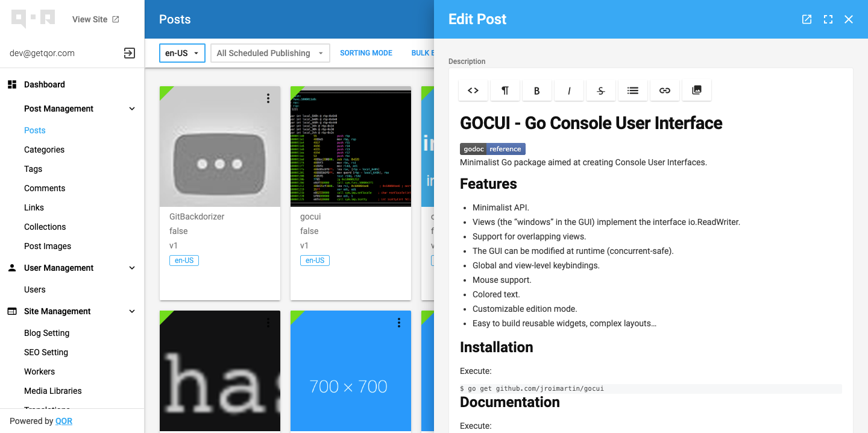The width and height of the screenshot is (868, 433).
Task: Open Collections in the sidebar
Action: (x=45, y=227)
